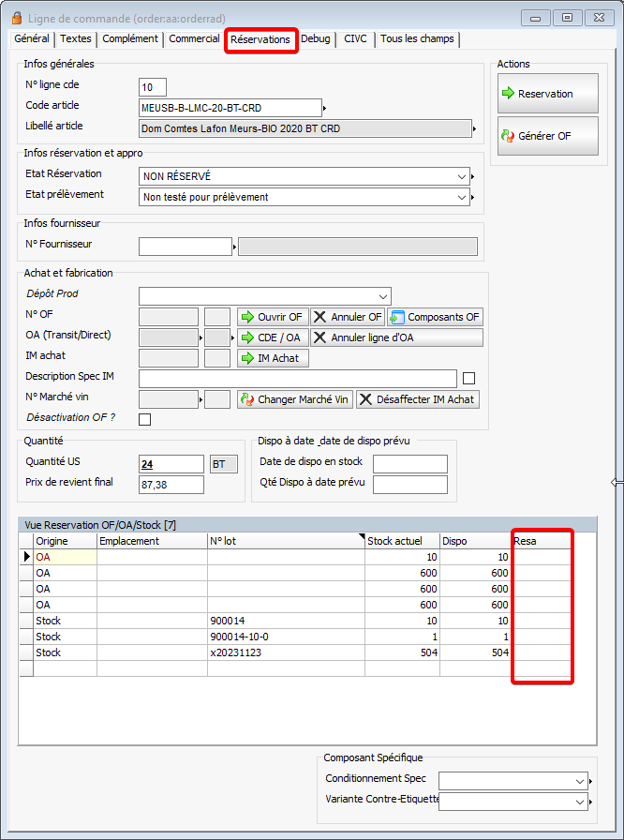
Task: Click the CDE / OA button
Action: [272, 337]
